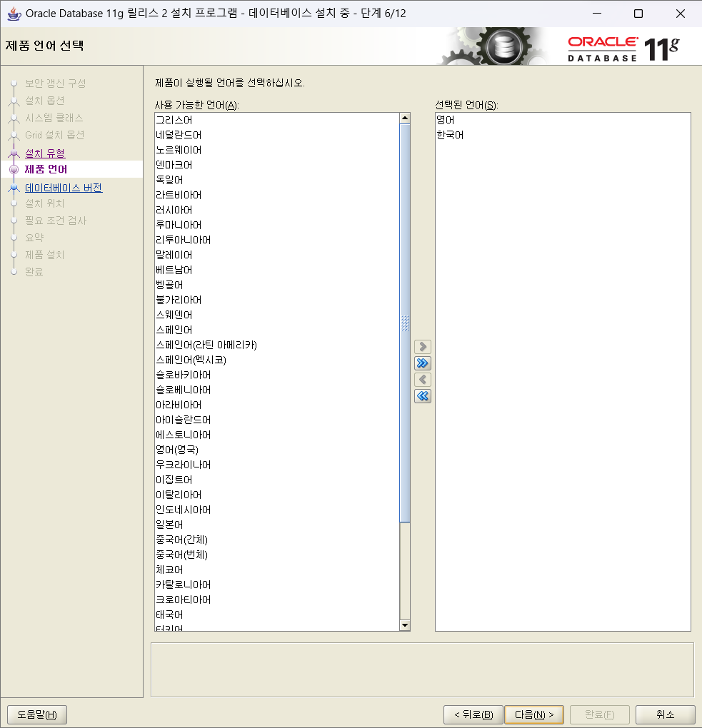Select 그리스어 in the available languages
702x728 pixels.
pos(277,120)
